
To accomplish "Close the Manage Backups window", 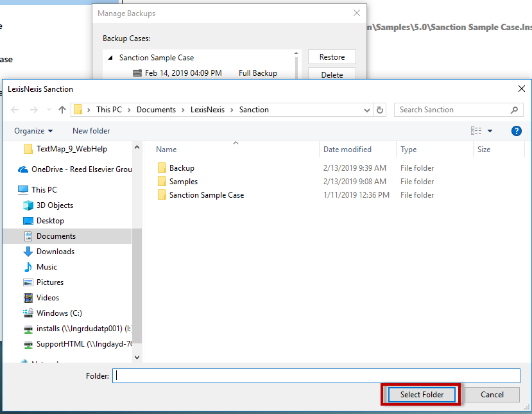I will pos(357,13).
